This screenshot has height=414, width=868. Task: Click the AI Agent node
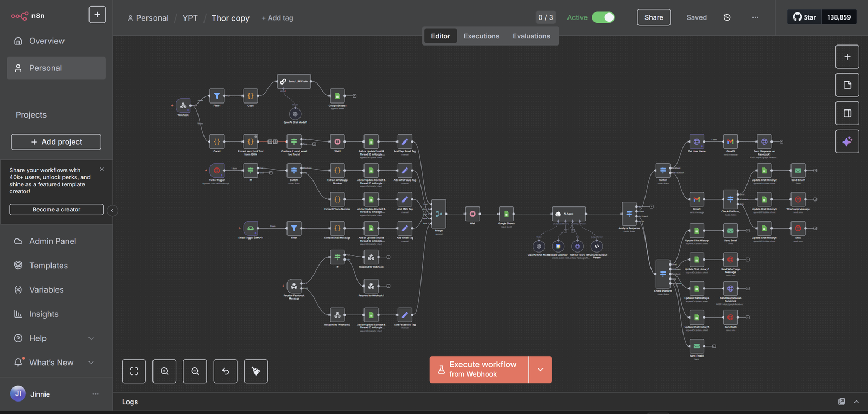pyautogui.click(x=569, y=214)
